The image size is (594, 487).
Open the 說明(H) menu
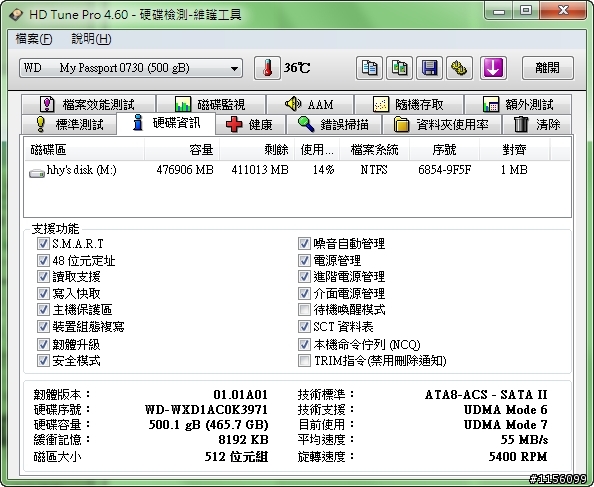pyautogui.click(x=91, y=39)
